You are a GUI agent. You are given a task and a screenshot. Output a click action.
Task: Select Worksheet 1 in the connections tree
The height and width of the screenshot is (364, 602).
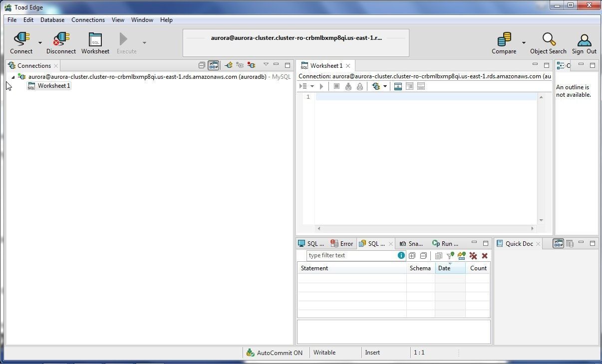(49, 86)
